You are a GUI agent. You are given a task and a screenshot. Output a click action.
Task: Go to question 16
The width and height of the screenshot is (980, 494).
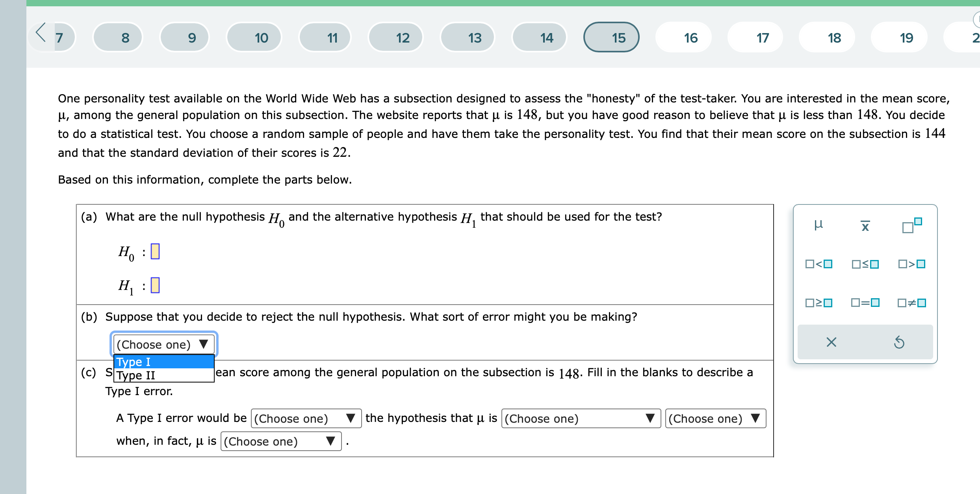point(690,38)
